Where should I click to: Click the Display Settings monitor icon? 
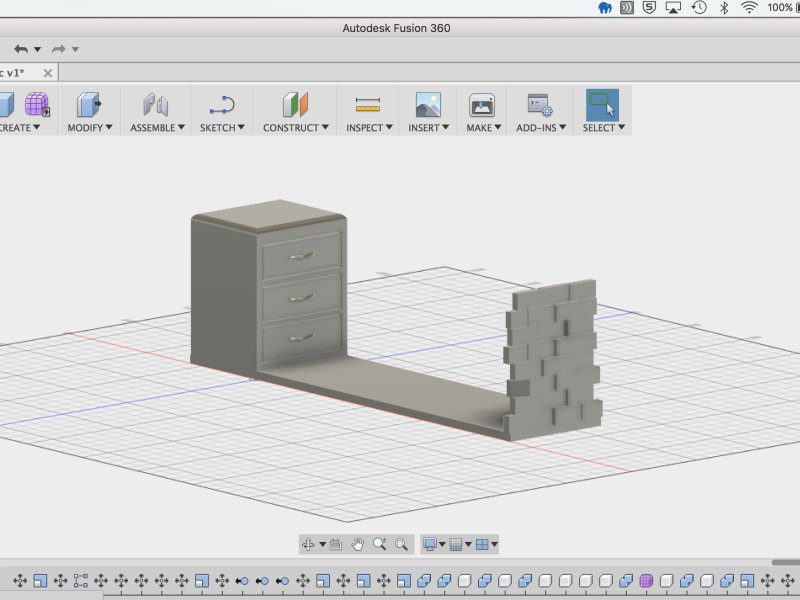(x=430, y=544)
